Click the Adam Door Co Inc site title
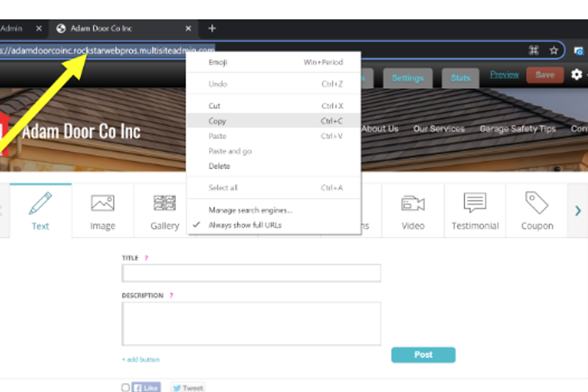The image size is (588, 392). [81, 131]
